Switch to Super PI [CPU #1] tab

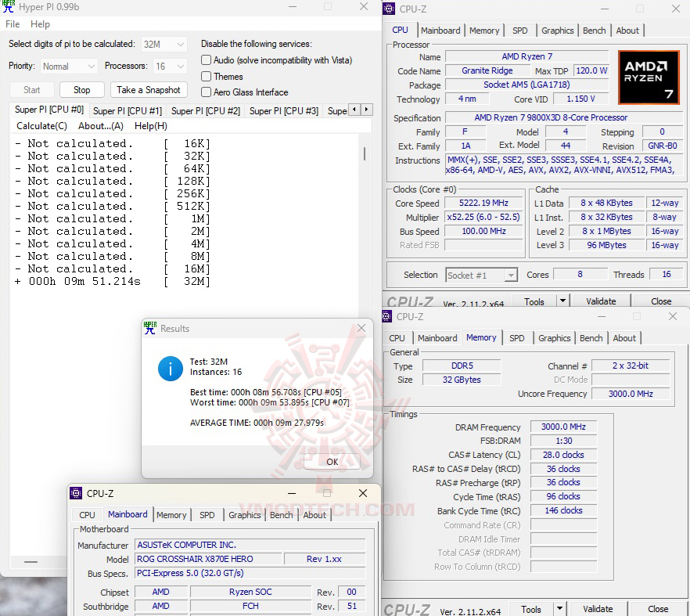pyautogui.click(x=128, y=111)
